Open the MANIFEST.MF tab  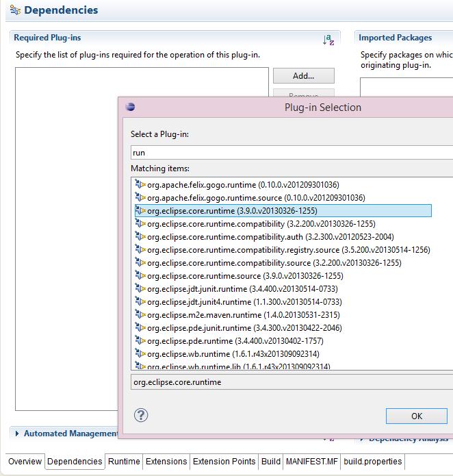point(312,462)
